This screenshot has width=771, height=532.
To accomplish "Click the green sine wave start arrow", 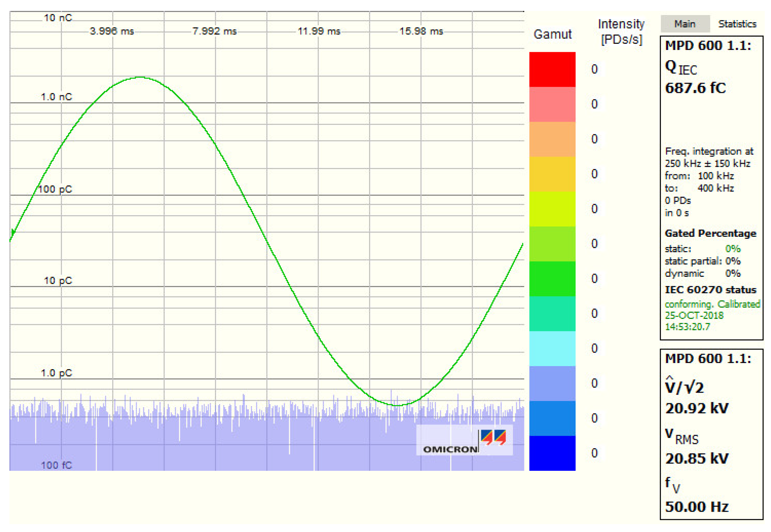I will click(x=13, y=232).
